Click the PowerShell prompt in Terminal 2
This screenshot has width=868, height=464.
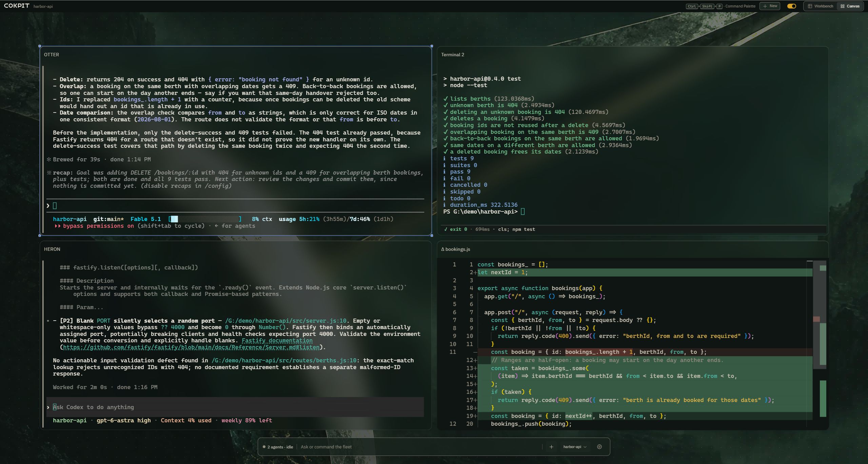(480, 212)
